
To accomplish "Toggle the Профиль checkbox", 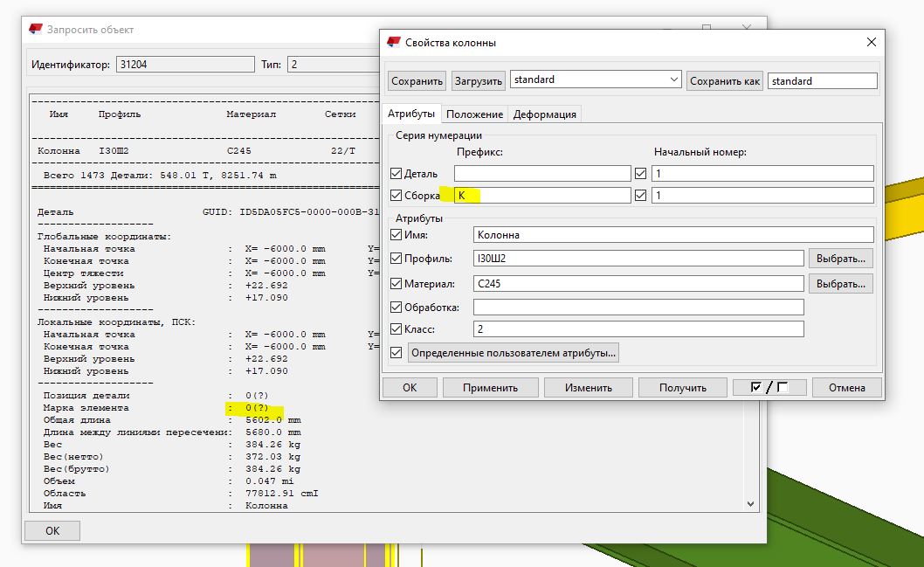I will click(396, 259).
